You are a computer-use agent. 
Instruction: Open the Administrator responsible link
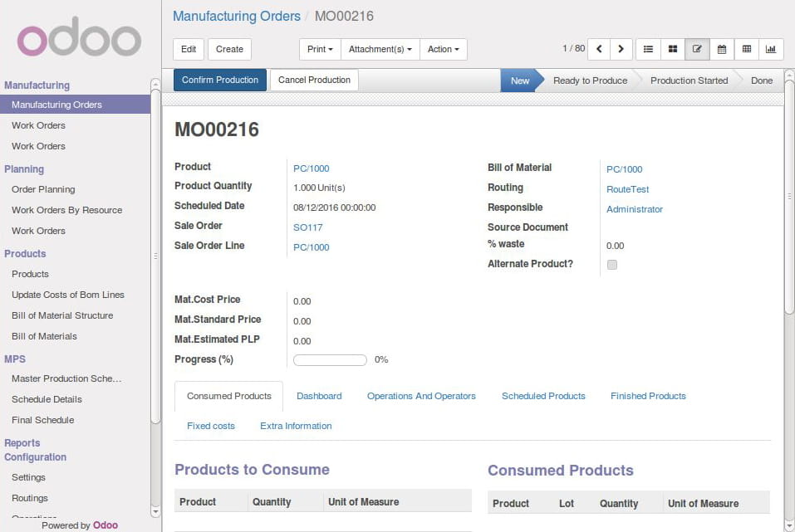[x=635, y=209]
